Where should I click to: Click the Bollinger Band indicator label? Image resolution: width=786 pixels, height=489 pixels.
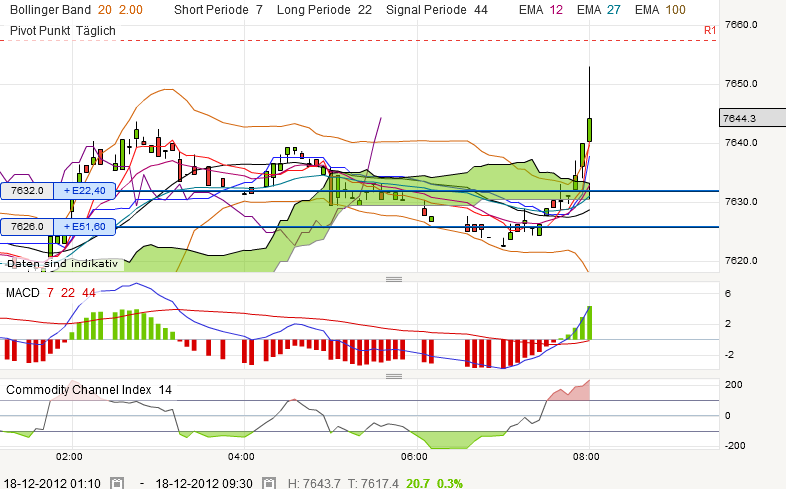50,10
